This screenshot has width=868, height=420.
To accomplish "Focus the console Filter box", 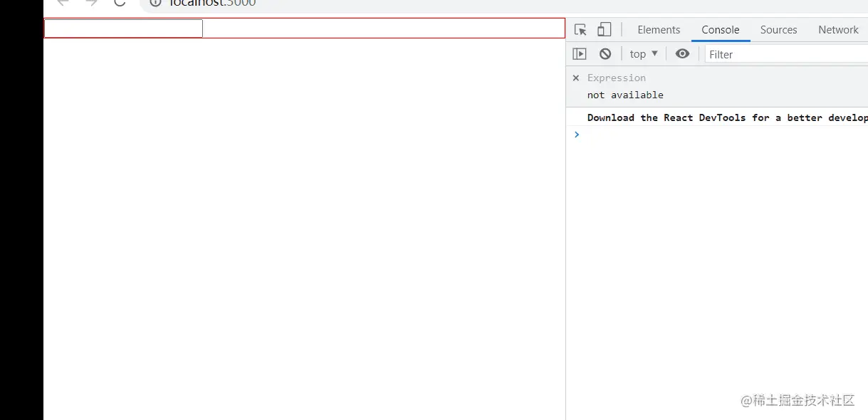I will coord(786,54).
